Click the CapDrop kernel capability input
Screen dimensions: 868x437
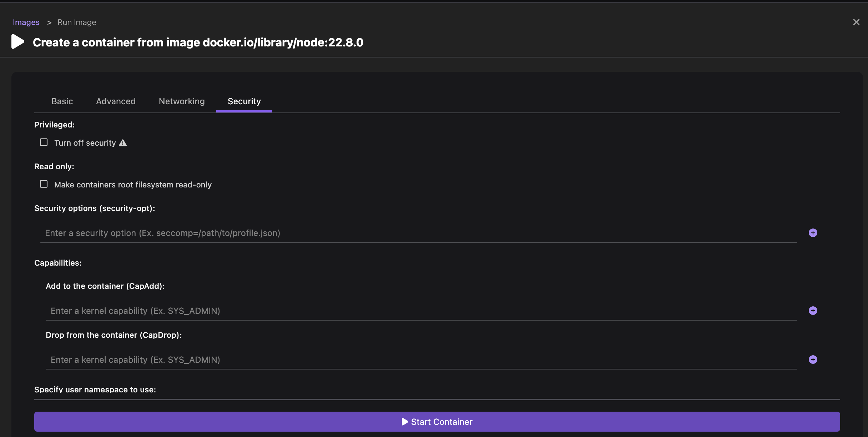click(x=421, y=360)
